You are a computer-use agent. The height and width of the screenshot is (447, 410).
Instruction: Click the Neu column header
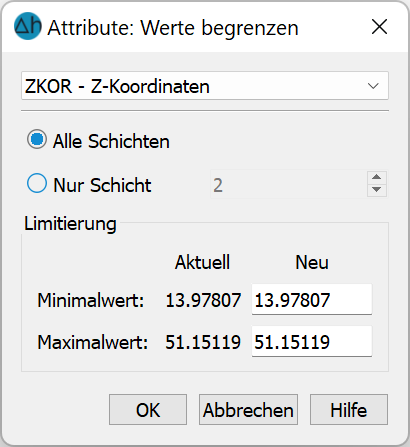point(312,262)
